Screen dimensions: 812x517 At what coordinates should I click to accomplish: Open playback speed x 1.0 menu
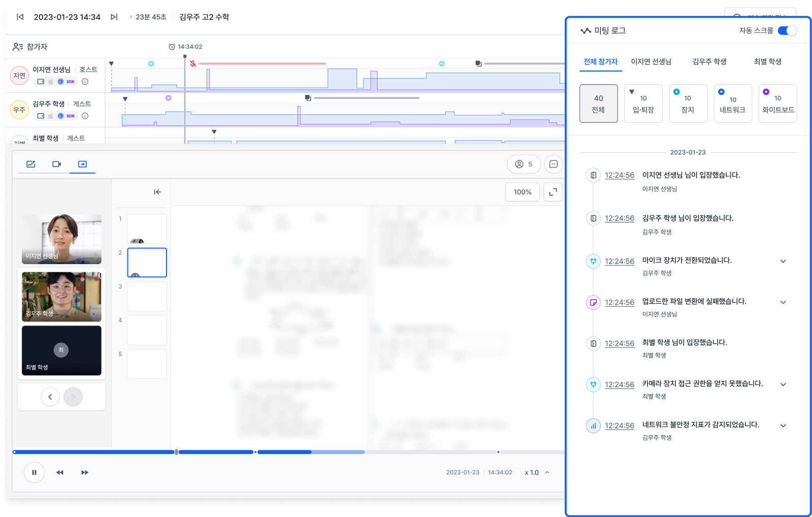(x=537, y=472)
